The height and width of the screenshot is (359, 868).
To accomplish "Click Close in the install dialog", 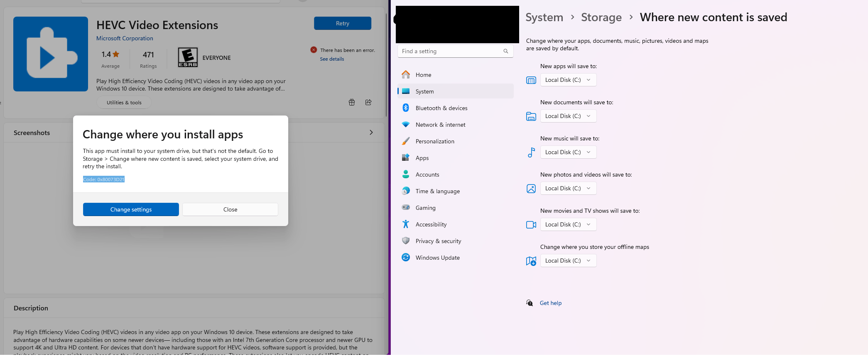I will (x=230, y=209).
